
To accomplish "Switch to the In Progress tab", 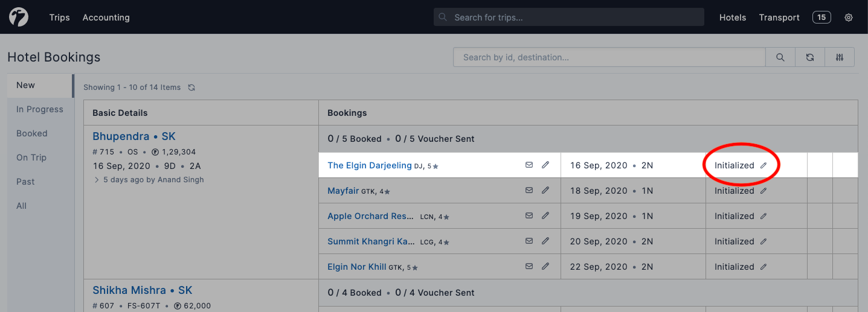I will point(40,109).
